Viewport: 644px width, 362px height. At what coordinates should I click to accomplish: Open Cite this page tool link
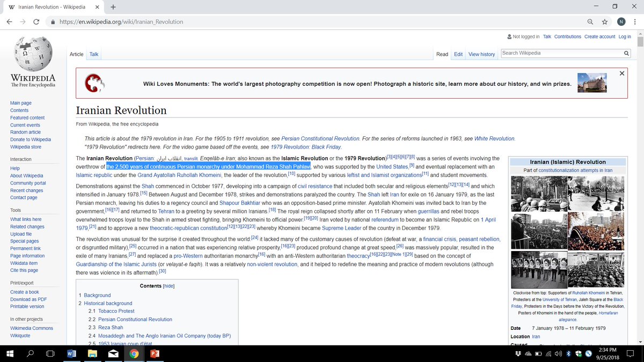point(24,270)
